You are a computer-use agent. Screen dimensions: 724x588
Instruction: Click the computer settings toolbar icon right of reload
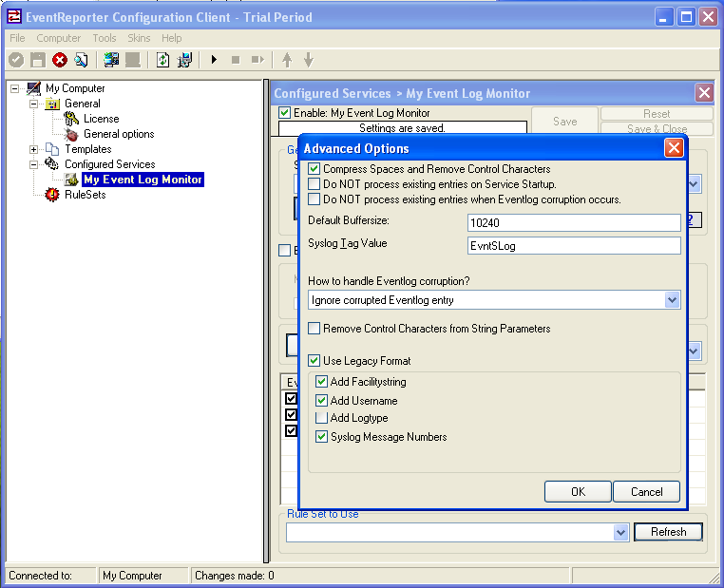[184, 60]
